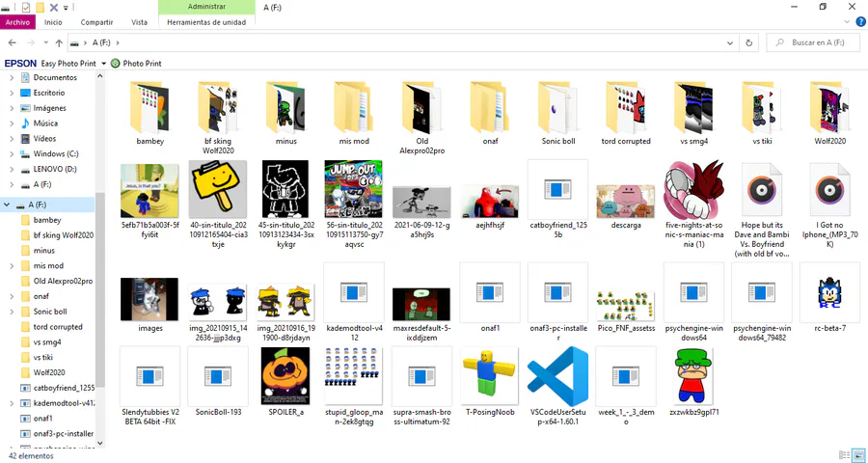Select the zxzwkbz9gpl71 image thumbnail
The image size is (868, 463).
point(694,376)
